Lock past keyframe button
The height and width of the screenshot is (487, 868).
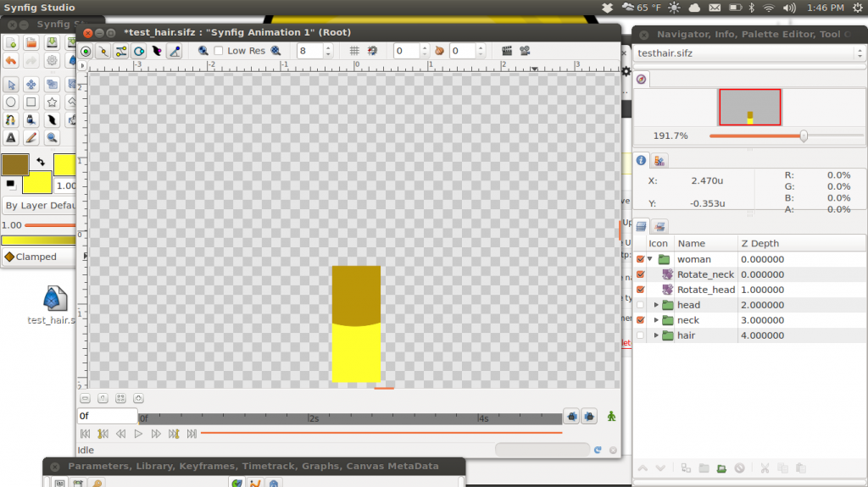click(572, 416)
